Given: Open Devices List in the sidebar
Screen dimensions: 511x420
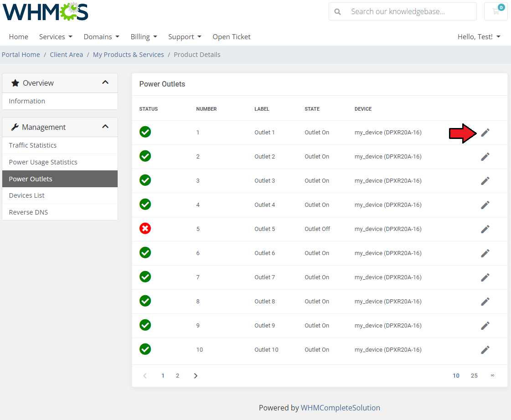Looking at the screenshot, I should tap(60, 195).
